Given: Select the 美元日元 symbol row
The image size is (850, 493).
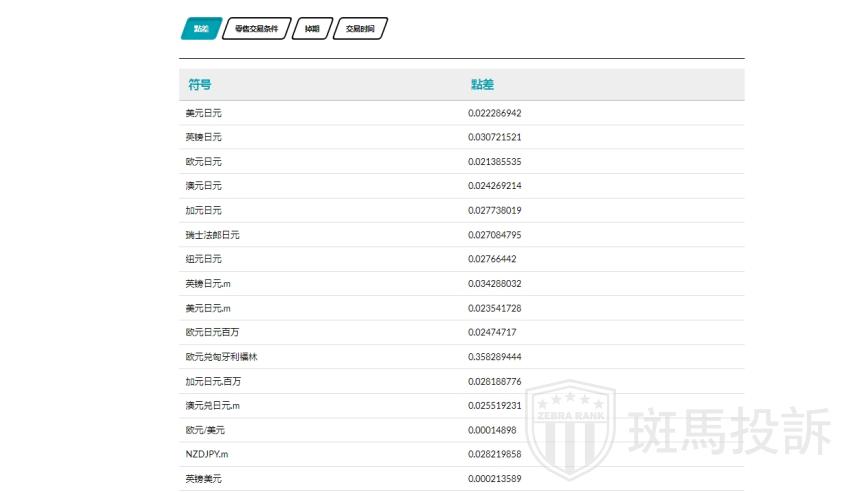Looking at the screenshot, I should tap(203, 113).
